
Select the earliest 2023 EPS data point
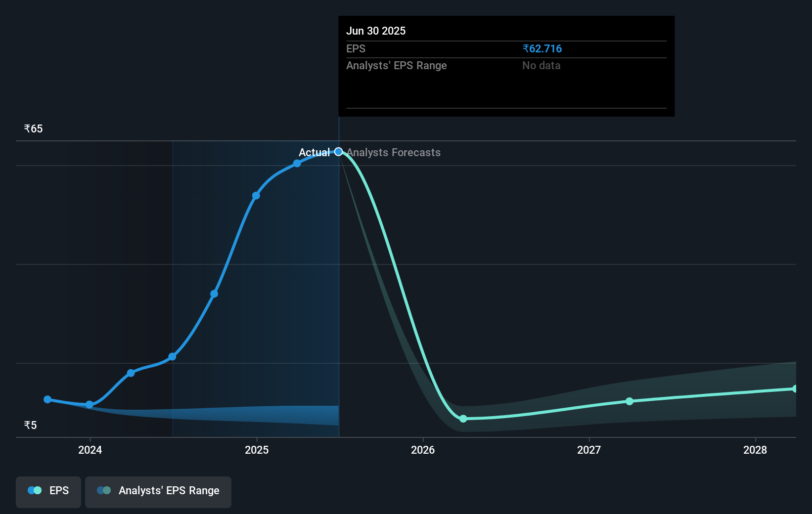pos(47,399)
